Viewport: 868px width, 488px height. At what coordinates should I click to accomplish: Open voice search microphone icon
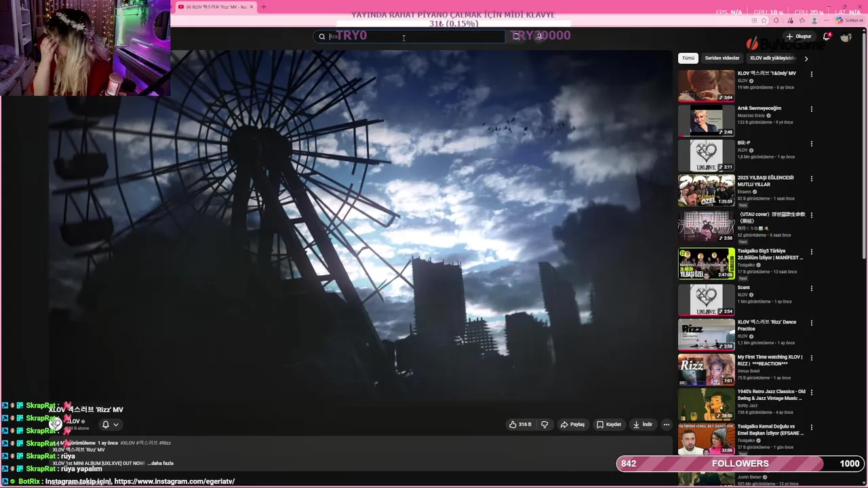click(540, 37)
